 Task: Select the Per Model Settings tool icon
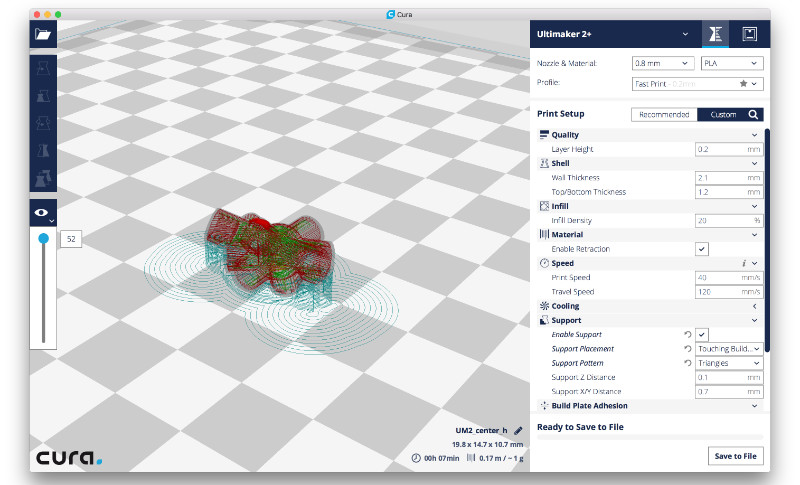pyautogui.click(x=43, y=178)
